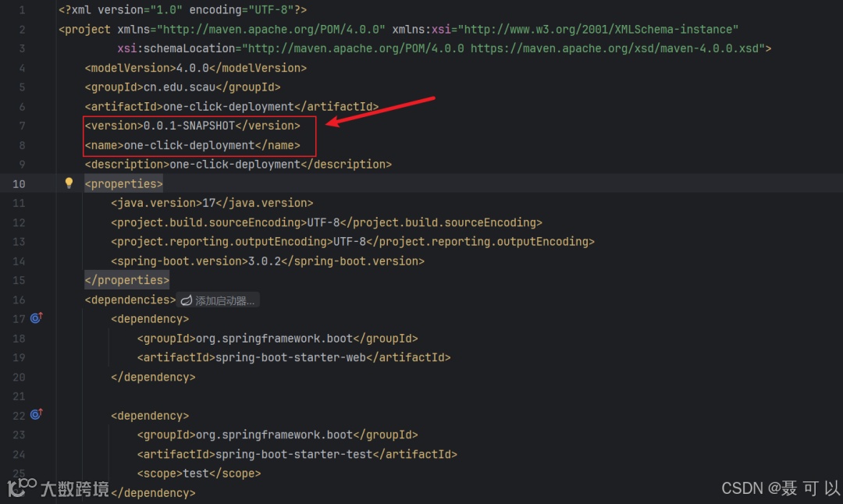The image size is (843, 504).
Task: Click line number 16 in gutter
Action: pyautogui.click(x=19, y=300)
